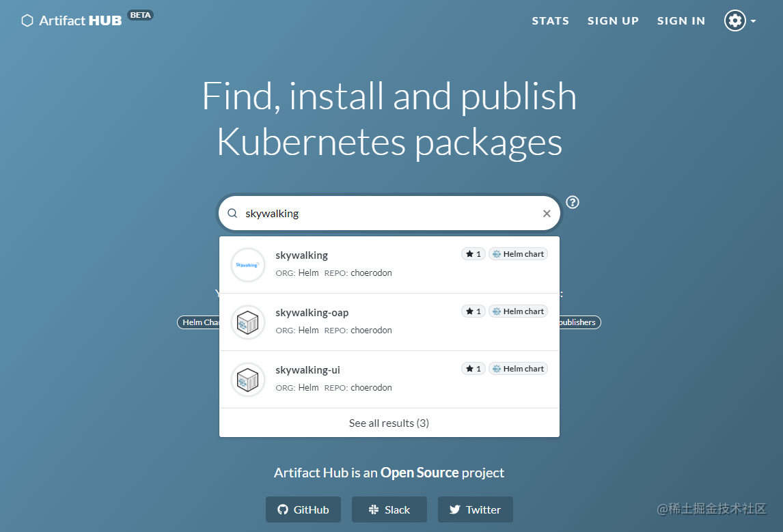Click the BETA badge
The image size is (783, 532).
[140, 15]
